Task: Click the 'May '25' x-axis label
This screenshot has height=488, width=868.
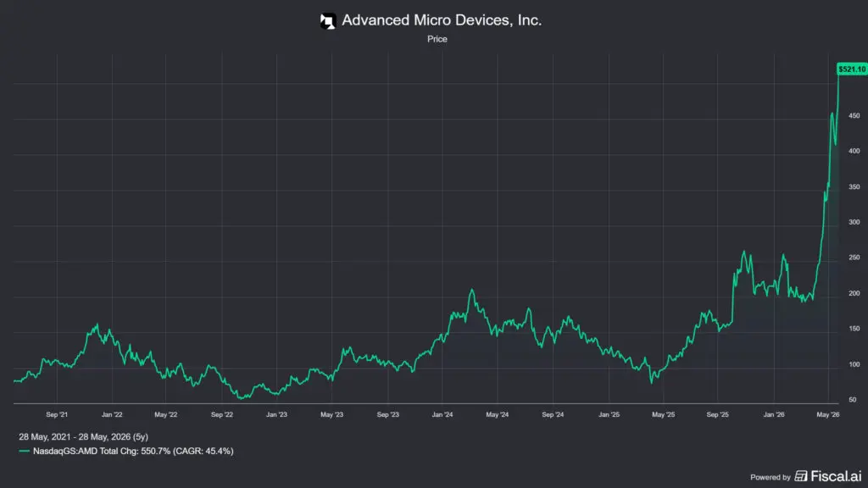Action: click(x=663, y=414)
